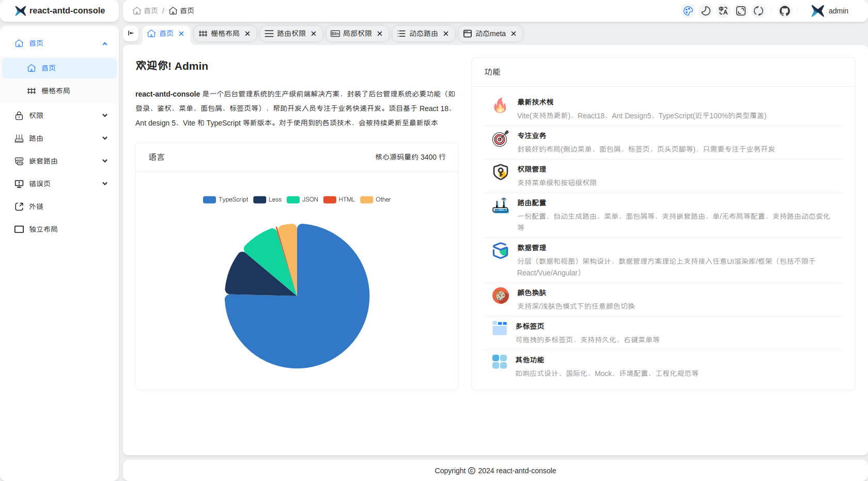Open the GitHub repository icon
Screen dimensions: 868x481
[785, 11]
